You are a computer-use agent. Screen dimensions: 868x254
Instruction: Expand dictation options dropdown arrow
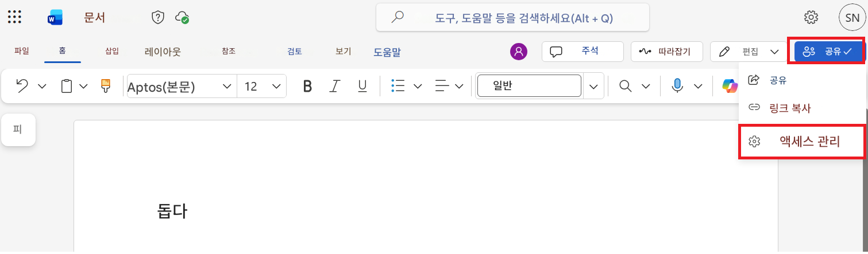(698, 87)
